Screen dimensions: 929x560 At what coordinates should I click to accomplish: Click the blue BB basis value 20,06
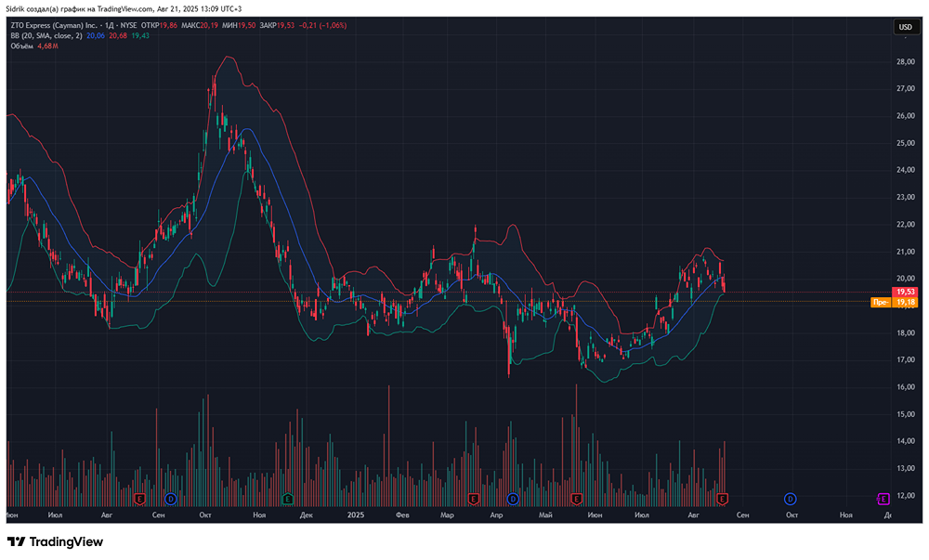[x=96, y=35]
